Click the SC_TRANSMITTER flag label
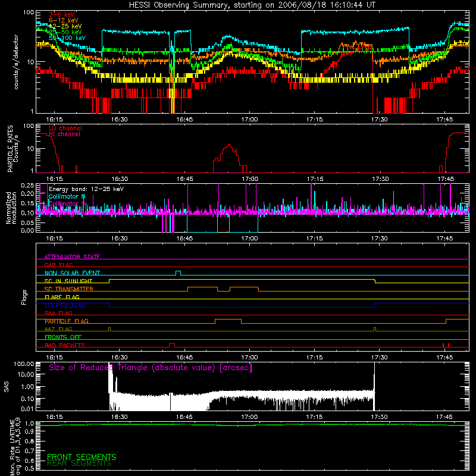Viewport: 476px width, 476px height. 69,289
